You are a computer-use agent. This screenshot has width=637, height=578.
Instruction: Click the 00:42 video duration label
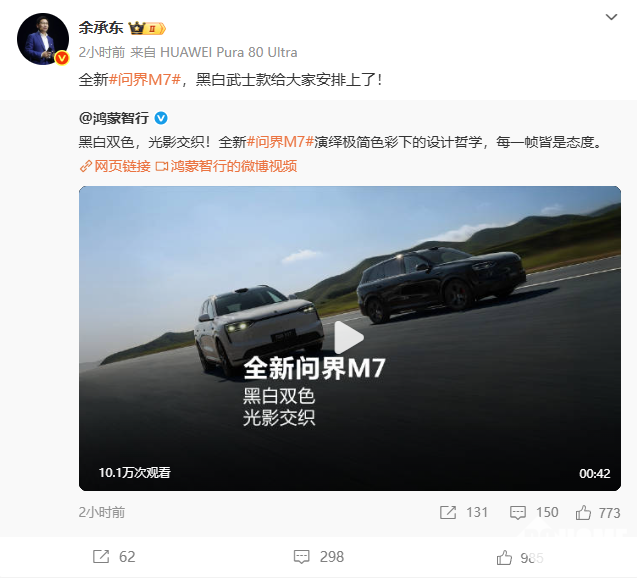(594, 473)
